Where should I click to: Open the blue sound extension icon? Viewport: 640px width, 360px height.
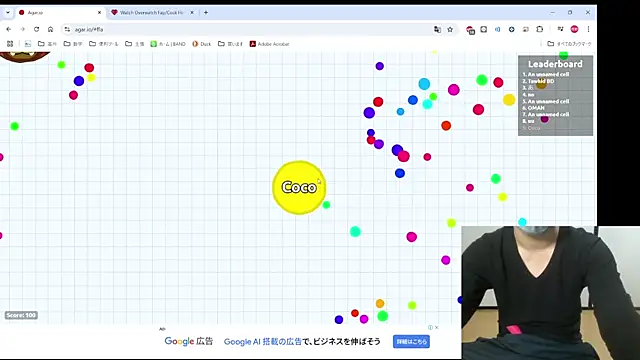pyautogui.click(x=498, y=29)
